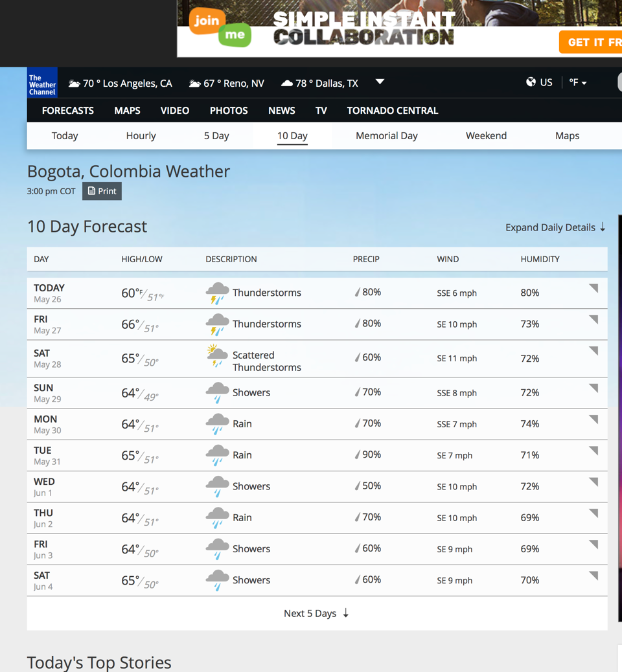Click the scattered thunderstorms icon for Saturday May 28
This screenshot has height=672, width=622.
(x=217, y=357)
